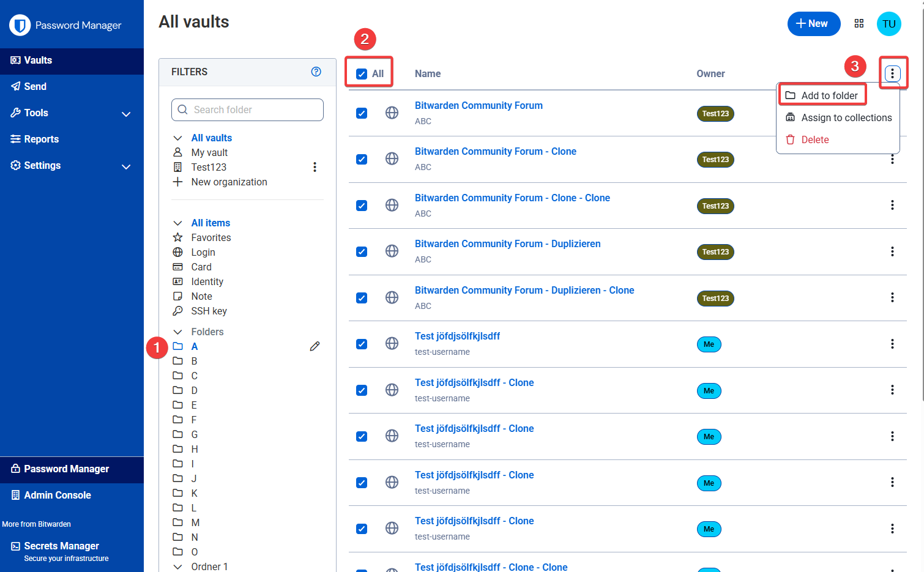Open the filters help question mark icon
This screenshot has width=924, height=572.
[x=316, y=72]
